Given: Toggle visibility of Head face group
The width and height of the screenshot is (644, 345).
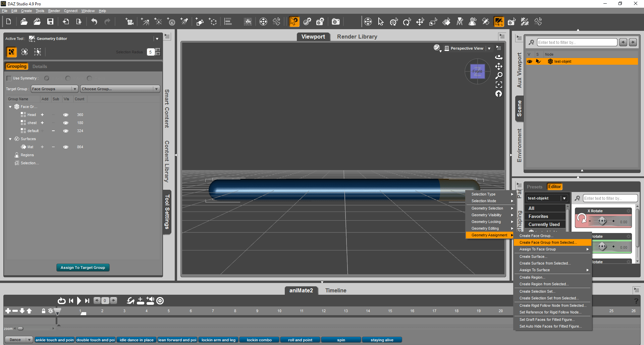Looking at the screenshot, I should point(66,115).
